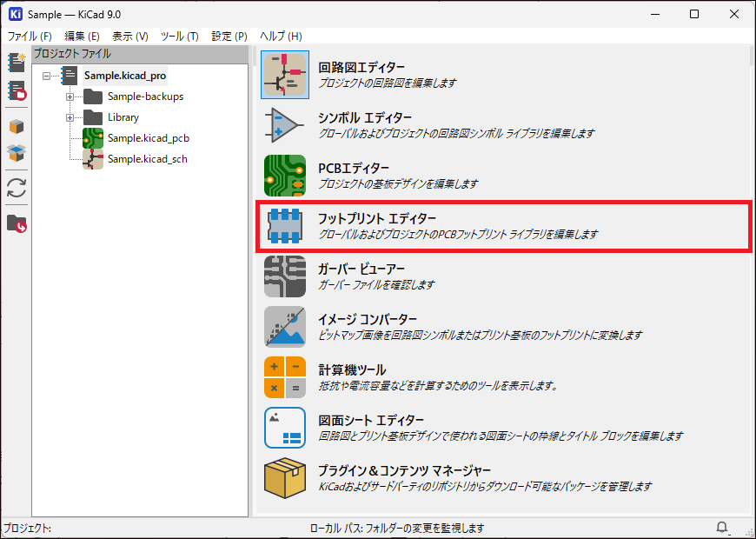Click the New Project toolbar icon
756x539 pixels.
click(16, 62)
